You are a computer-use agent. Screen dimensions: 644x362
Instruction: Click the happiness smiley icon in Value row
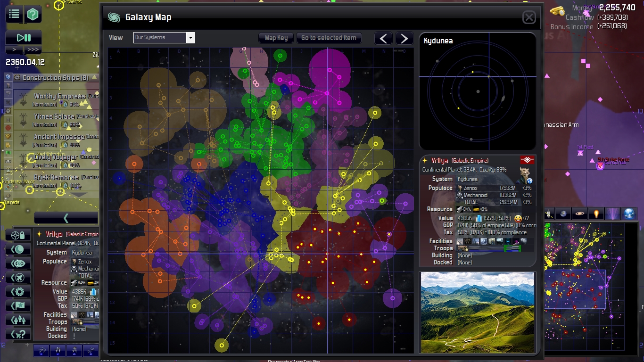(518, 218)
